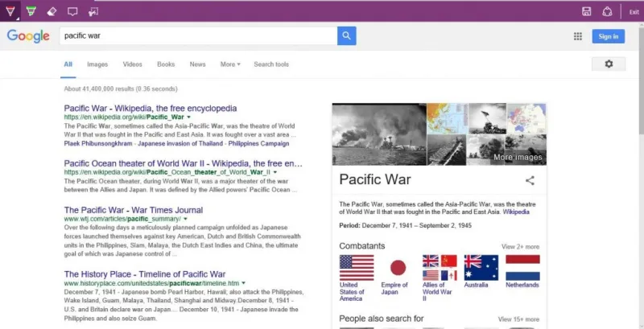Image resolution: width=644 pixels, height=329 pixels.
Task: Save the Web Note with floppy icon
Action: coord(587,11)
